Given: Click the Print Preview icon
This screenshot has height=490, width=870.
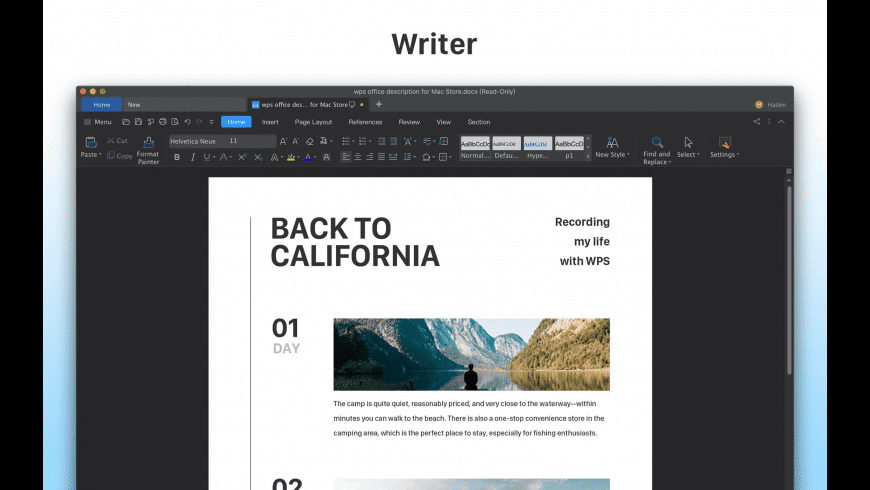Looking at the screenshot, I should tap(175, 122).
